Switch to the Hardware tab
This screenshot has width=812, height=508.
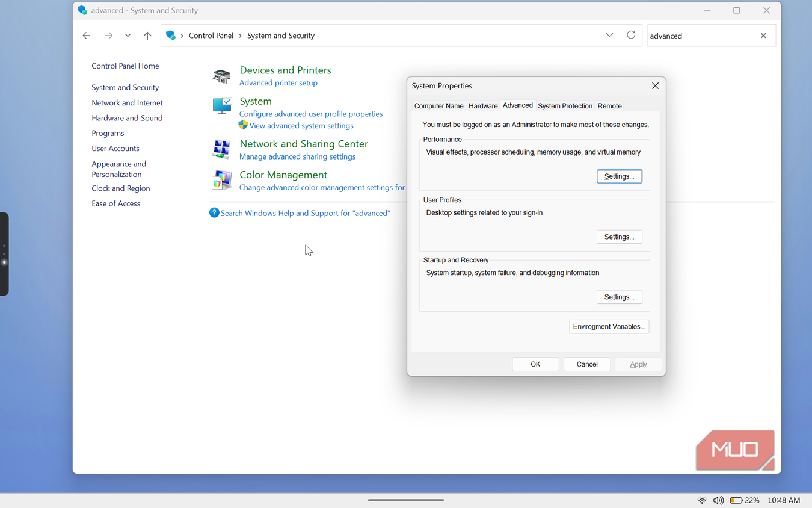483,106
